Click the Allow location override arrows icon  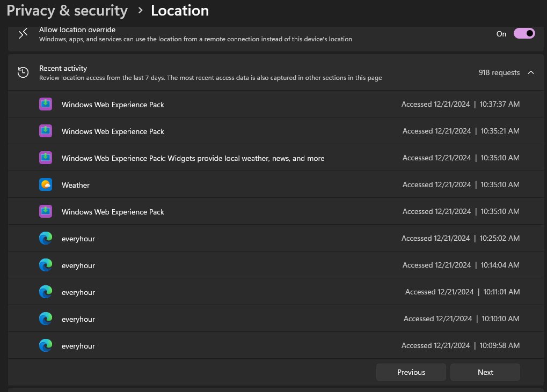[x=23, y=34]
